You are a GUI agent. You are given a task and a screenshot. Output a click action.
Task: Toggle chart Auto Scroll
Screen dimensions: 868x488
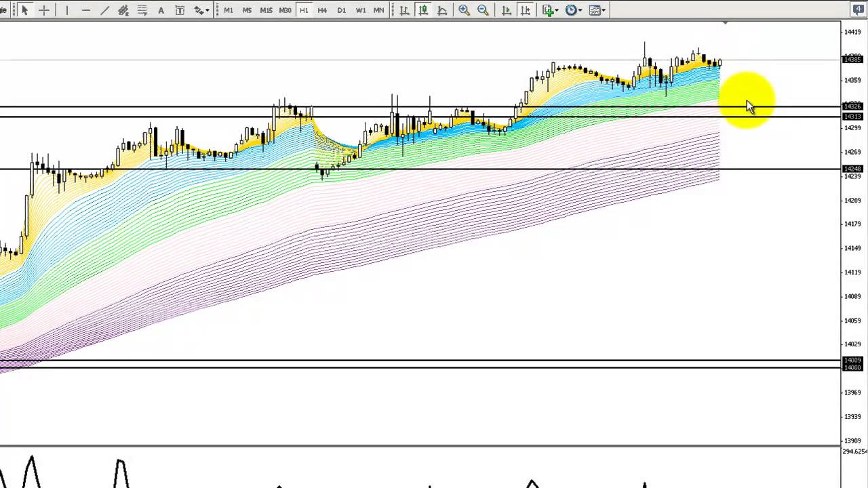[x=506, y=10]
